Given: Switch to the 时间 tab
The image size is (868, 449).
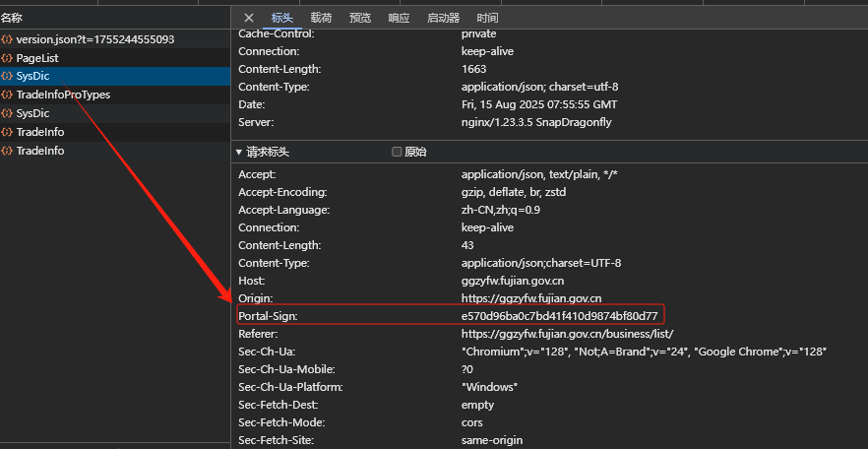Looking at the screenshot, I should 487,18.
